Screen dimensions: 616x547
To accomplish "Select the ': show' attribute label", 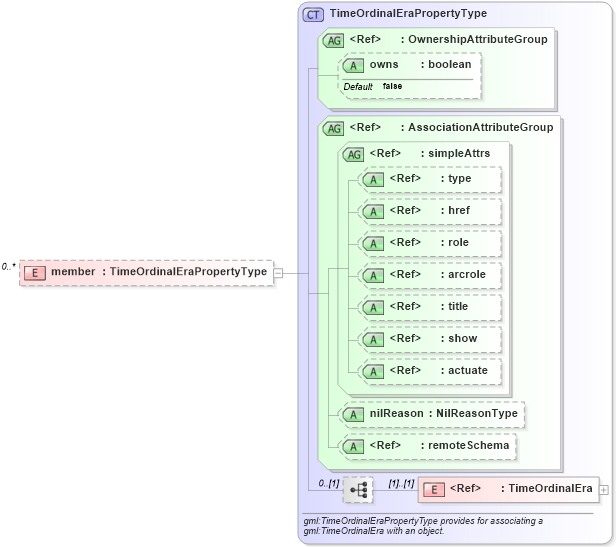I will [x=459, y=338].
